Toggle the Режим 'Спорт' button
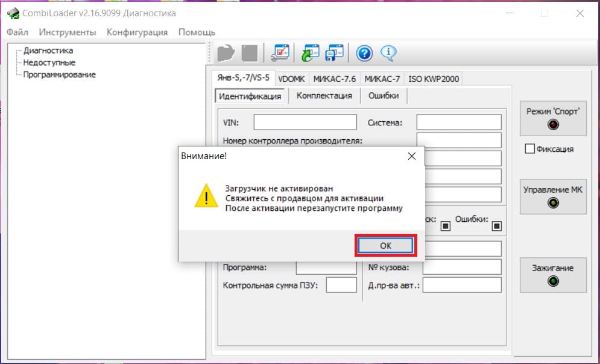Image resolution: width=600 pixels, height=364 pixels. pyautogui.click(x=552, y=118)
